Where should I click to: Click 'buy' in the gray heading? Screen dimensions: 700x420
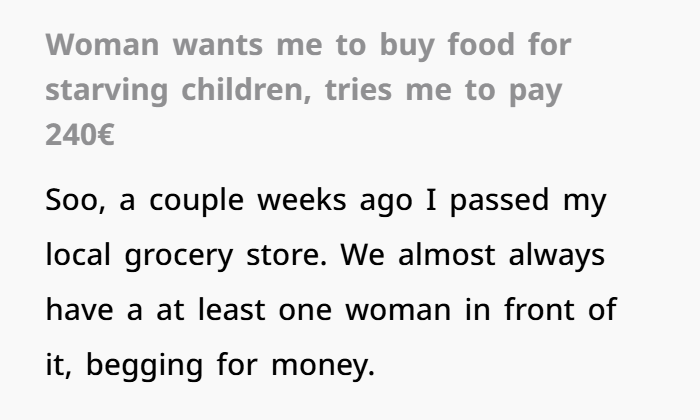click(x=407, y=46)
